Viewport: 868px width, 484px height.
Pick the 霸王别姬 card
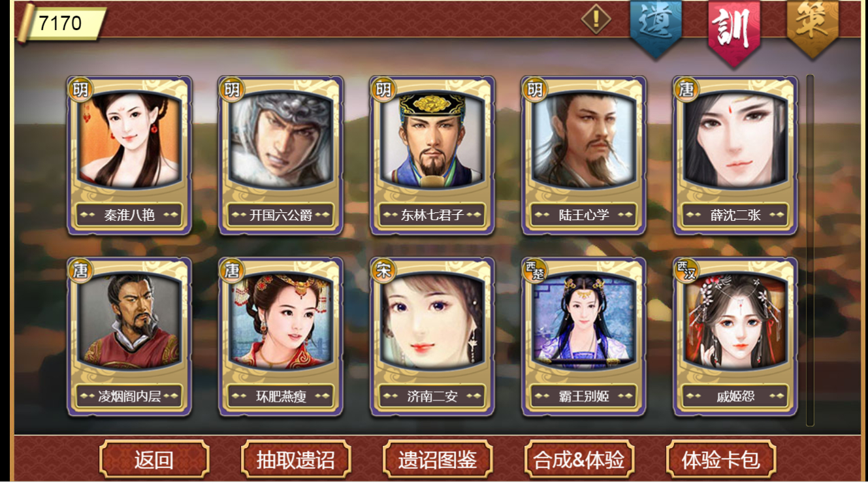pyautogui.click(x=584, y=337)
